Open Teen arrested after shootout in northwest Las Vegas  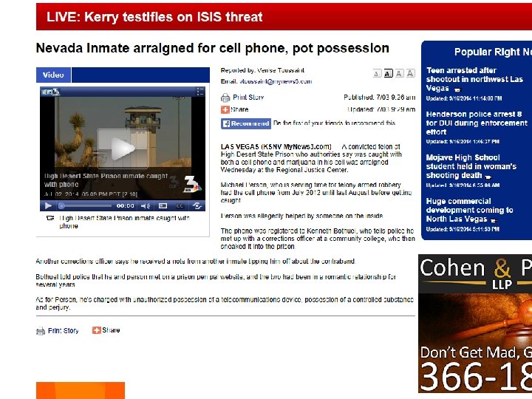474,79
